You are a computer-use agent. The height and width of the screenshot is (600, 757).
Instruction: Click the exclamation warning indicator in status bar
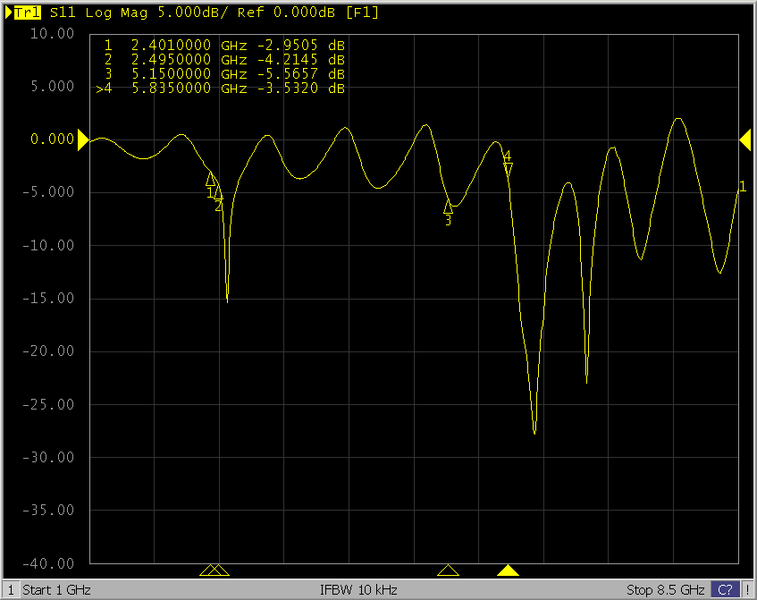[747, 589]
